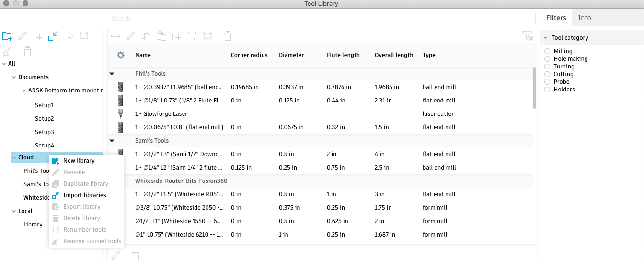Click the Export library toolbar icon
Screen dimensions: 644x260
(x=69, y=36)
